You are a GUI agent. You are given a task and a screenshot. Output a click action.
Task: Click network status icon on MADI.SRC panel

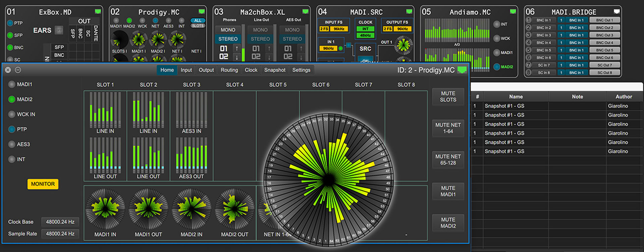(x=409, y=11)
